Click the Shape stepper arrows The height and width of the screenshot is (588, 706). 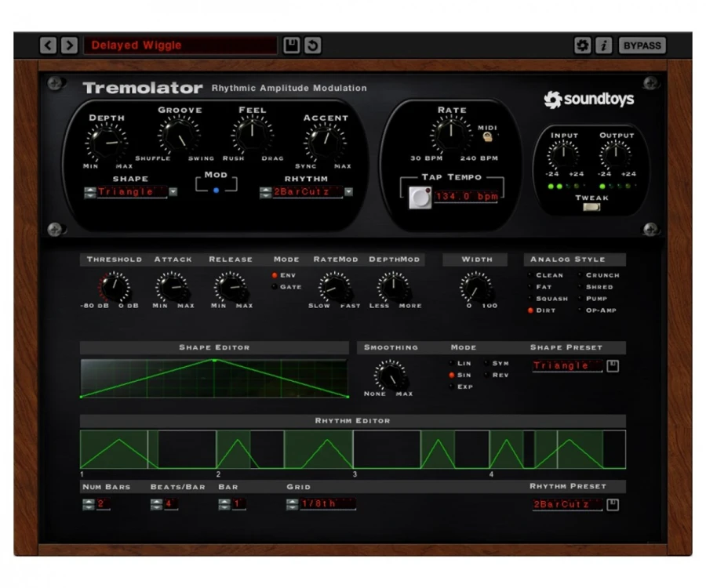point(89,192)
